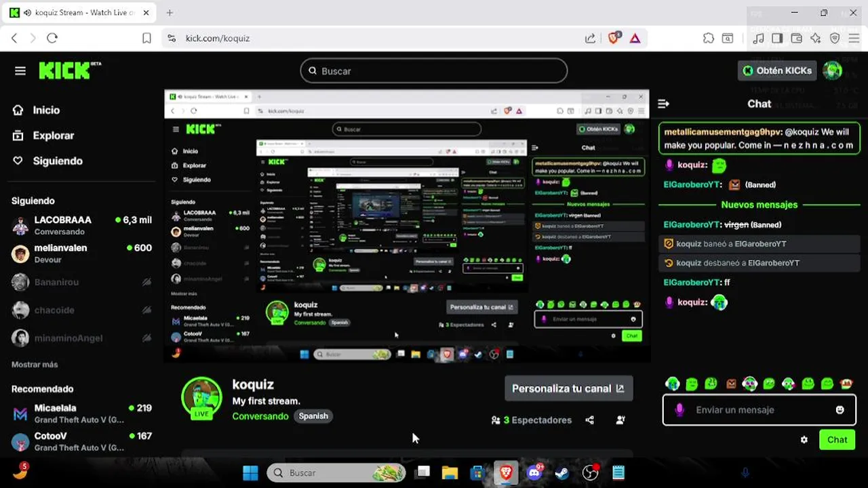Select the brown angry emote
Screen dimensions: 868x488
[x=731, y=384]
